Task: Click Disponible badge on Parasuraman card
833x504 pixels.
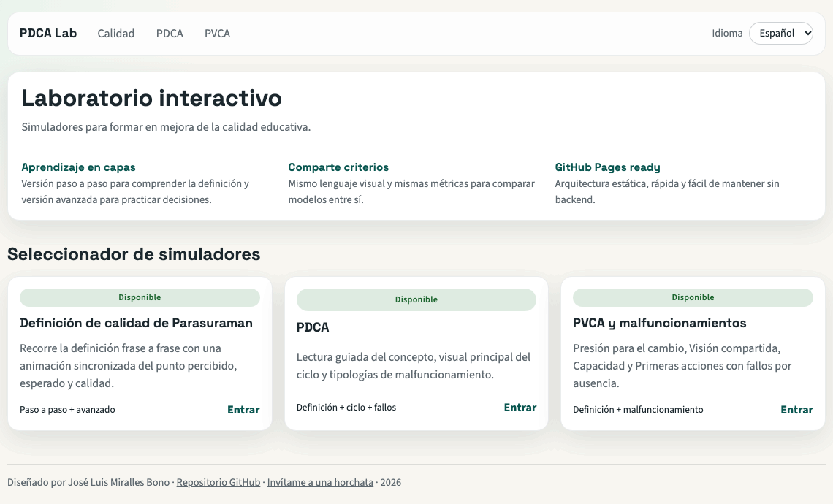Action: click(140, 297)
